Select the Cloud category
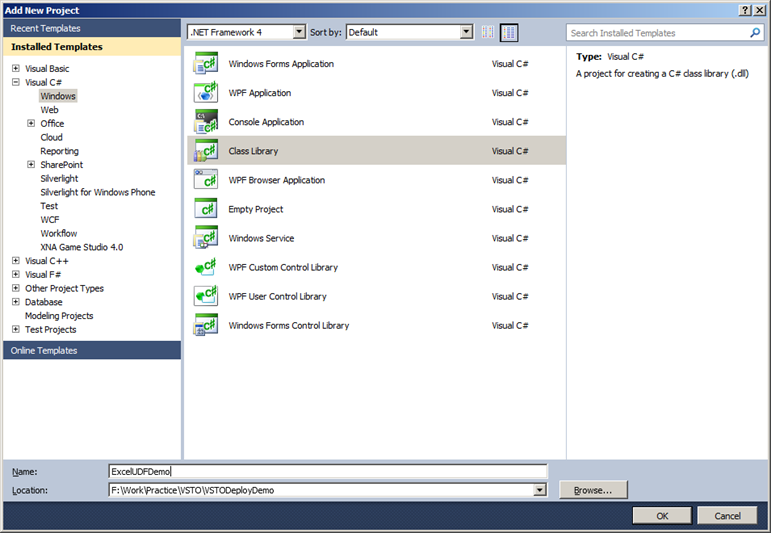 pyautogui.click(x=51, y=137)
